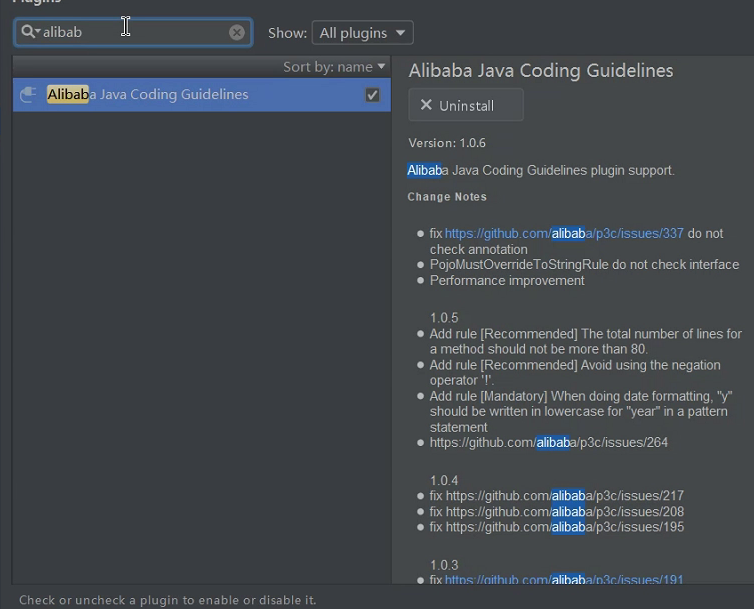Screen dimensions: 754x609
Task: Click the Show: label
Action: click(x=287, y=33)
